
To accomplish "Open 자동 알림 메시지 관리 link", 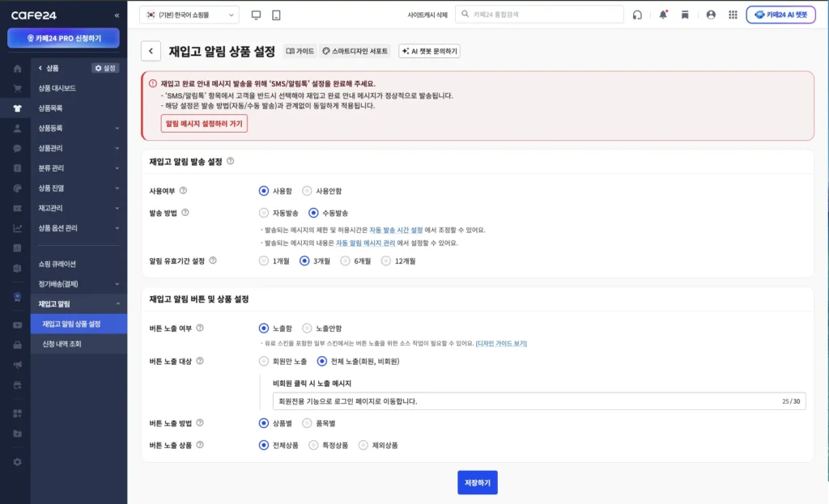I will pyautogui.click(x=364, y=243).
